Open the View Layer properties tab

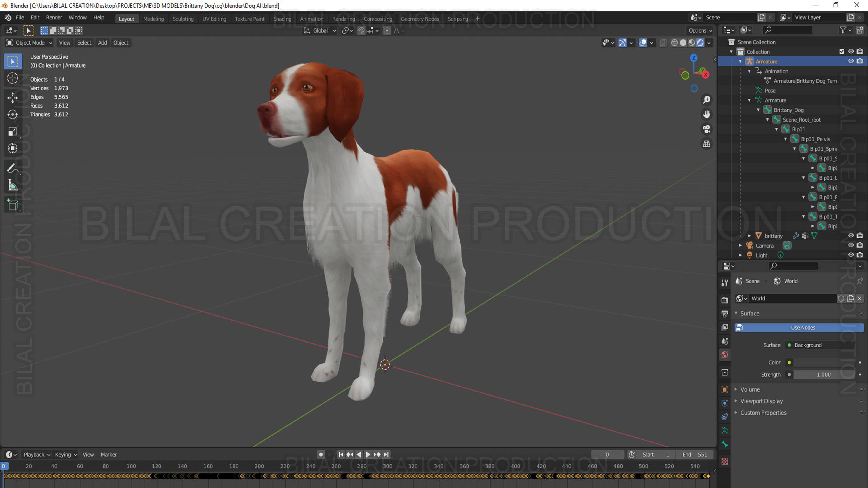[724, 327]
